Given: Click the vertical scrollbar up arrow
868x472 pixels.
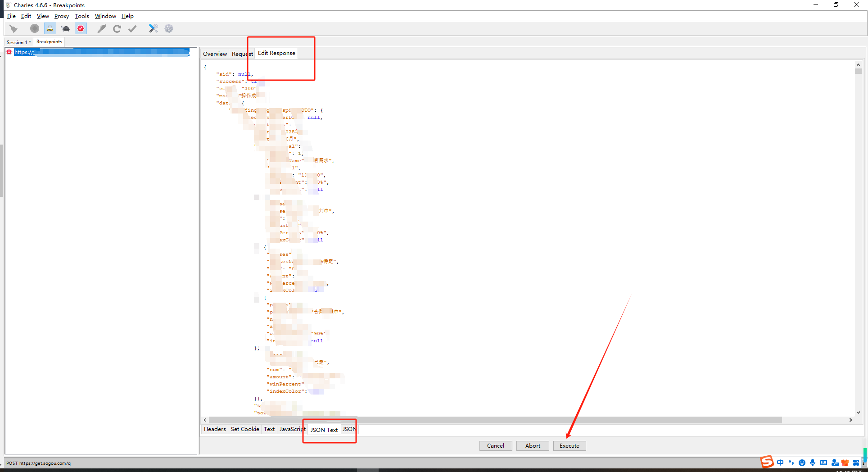Looking at the screenshot, I should (x=858, y=65).
